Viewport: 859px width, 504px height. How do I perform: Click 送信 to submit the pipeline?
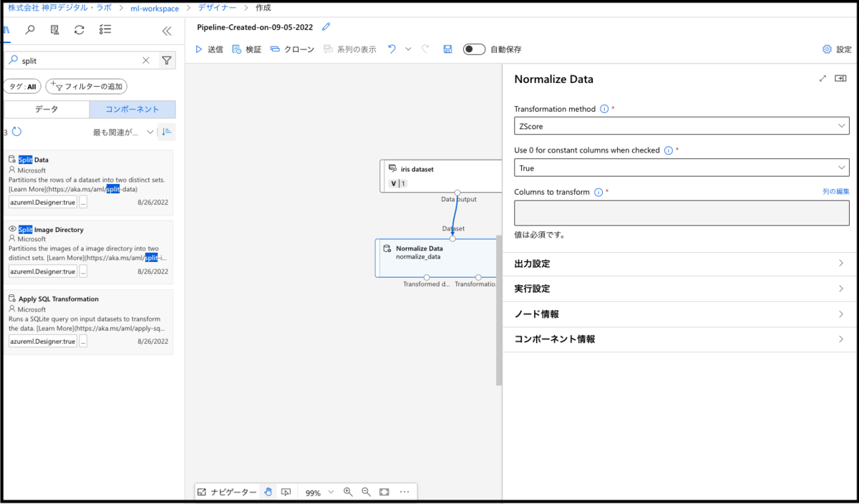(209, 49)
